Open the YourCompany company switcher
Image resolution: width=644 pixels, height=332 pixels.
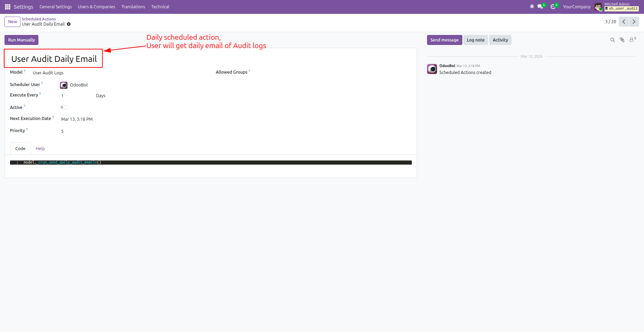577,7
